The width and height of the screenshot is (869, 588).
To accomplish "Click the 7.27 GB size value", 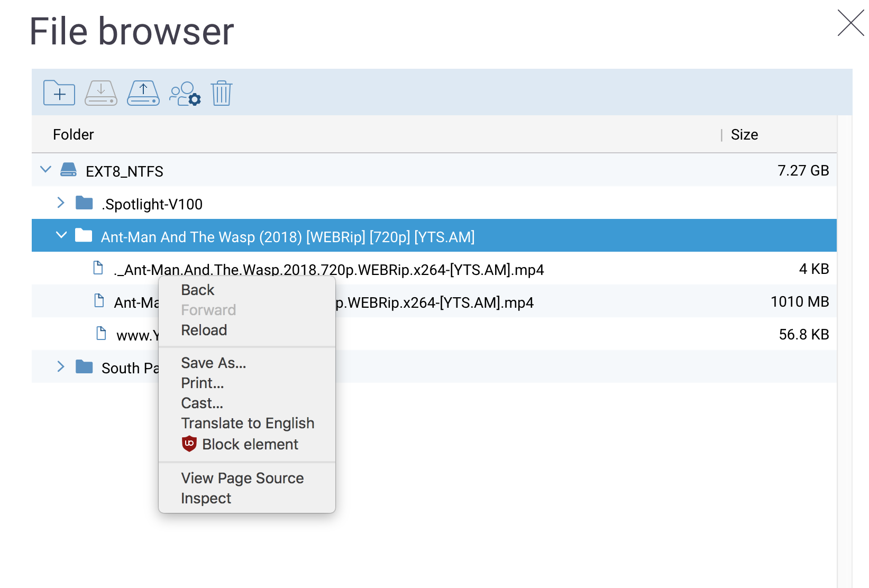I will pyautogui.click(x=803, y=170).
